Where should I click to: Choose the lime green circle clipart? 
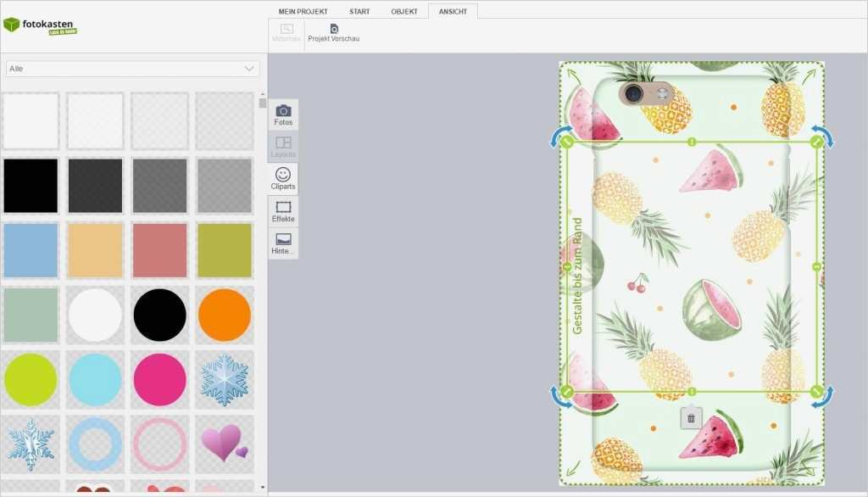point(31,380)
